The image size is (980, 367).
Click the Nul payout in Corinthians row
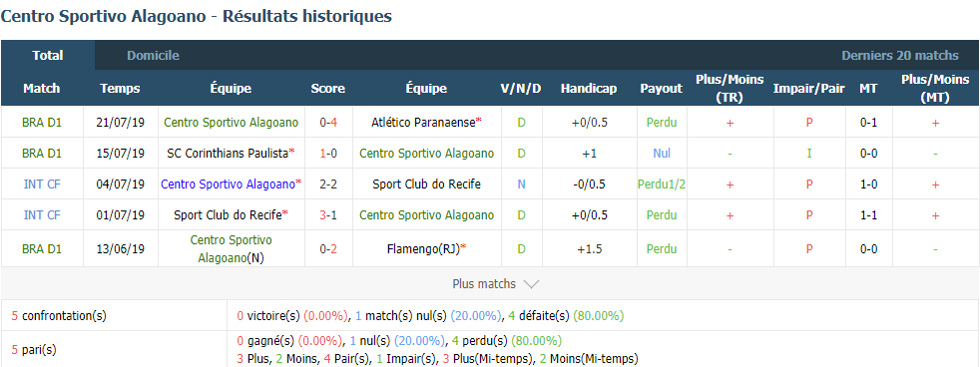click(x=662, y=153)
